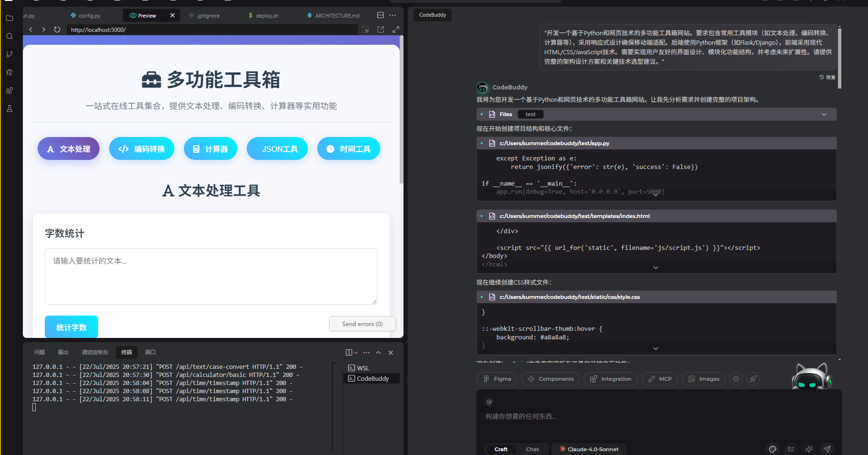Select the 时间工具 tool tab

pyautogui.click(x=349, y=149)
